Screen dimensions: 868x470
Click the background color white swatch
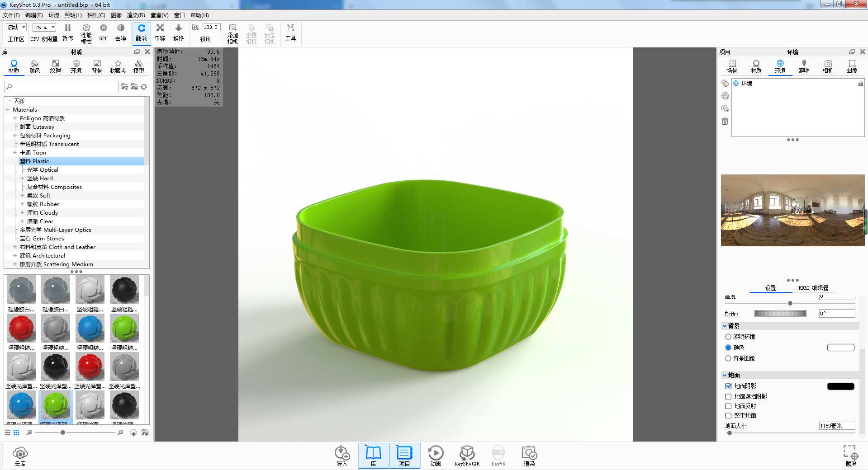[841, 348]
